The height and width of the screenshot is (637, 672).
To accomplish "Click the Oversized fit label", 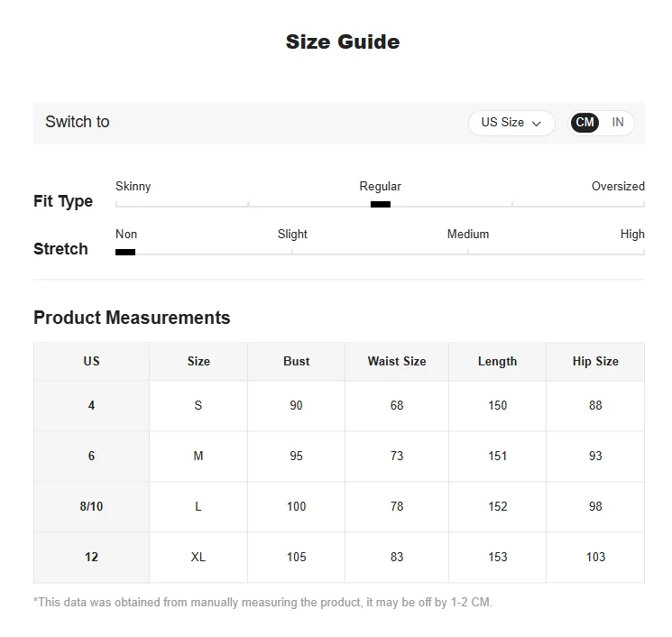I will pos(618,187).
